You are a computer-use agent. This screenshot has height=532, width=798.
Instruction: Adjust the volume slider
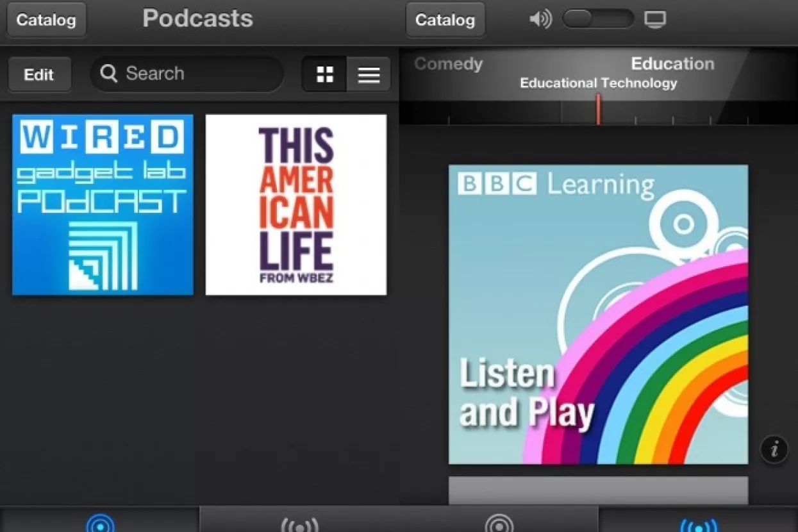[x=597, y=19]
